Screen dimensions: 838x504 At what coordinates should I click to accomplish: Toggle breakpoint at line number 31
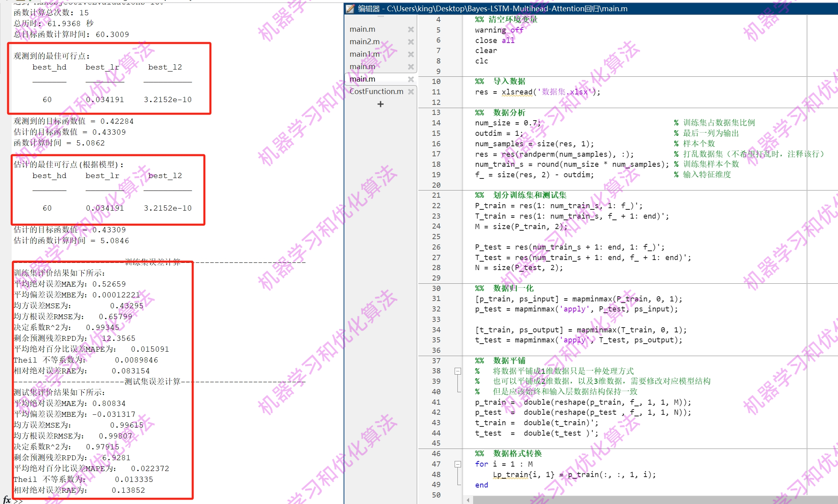coord(436,299)
